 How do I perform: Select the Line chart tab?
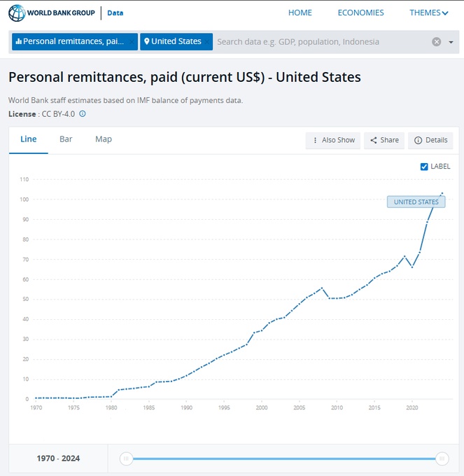[x=29, y=139]
